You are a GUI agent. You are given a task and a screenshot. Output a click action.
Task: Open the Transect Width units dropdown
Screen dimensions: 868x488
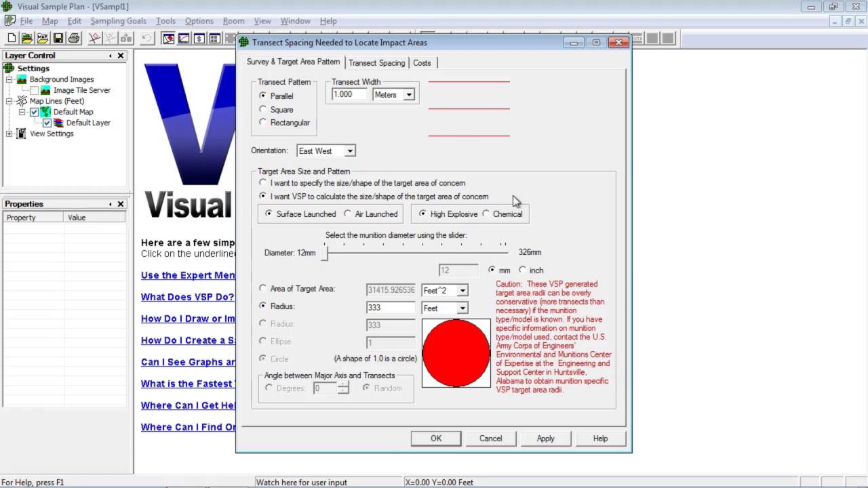click(409, 95)
